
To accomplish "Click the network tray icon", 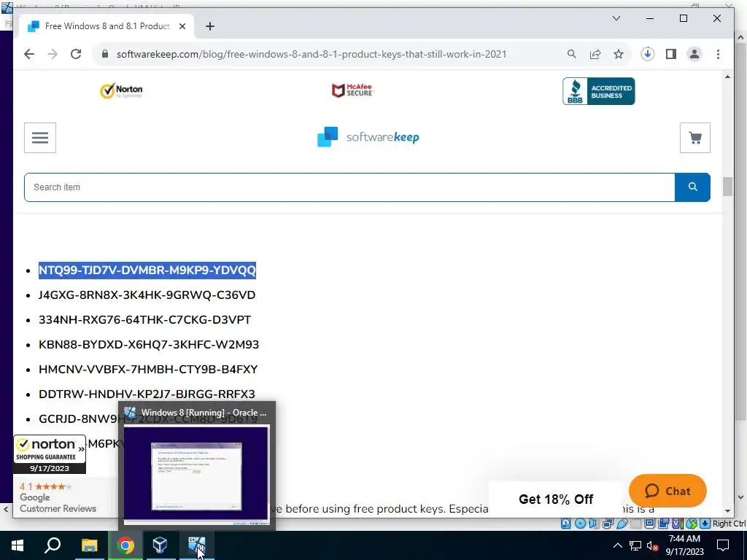I will [635, 545].
